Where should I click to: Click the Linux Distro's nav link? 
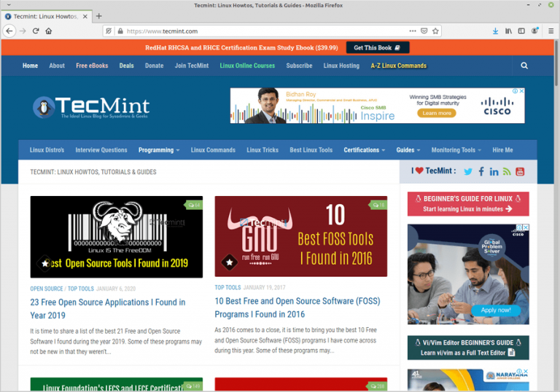[47, 150]
